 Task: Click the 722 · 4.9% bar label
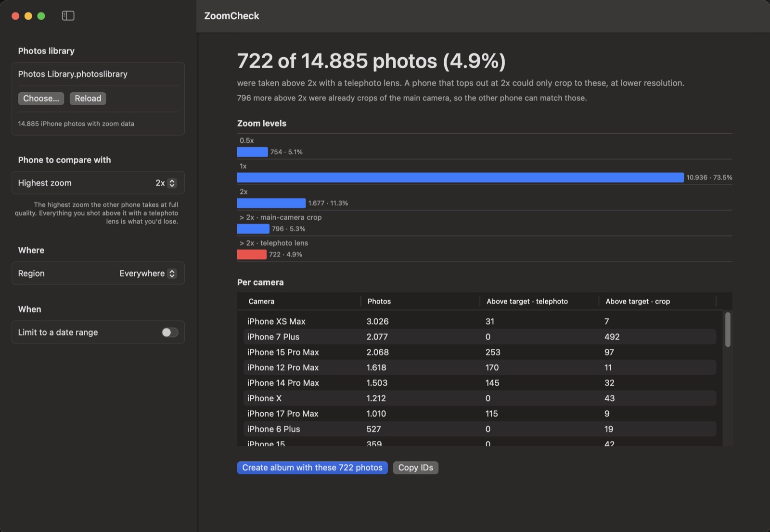[x=285, y=254]
